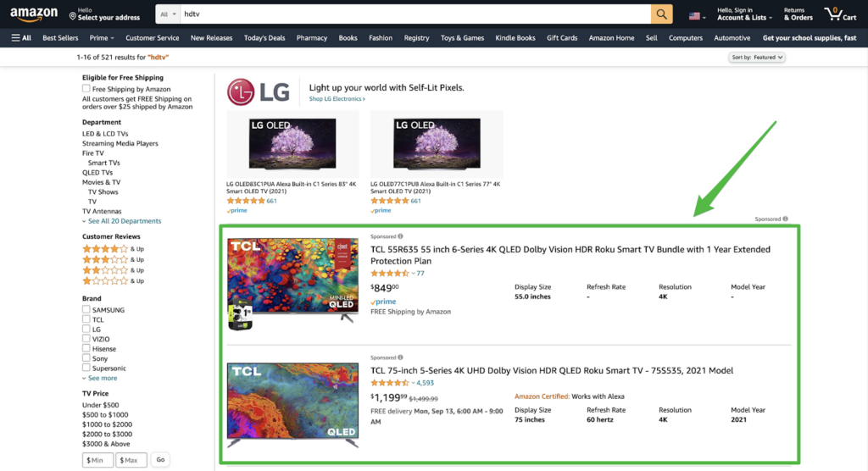The height and width of the screenshot is (471, 868).
Task: Open the TCL 55R635 product image
Action: [x=292, y=284]
